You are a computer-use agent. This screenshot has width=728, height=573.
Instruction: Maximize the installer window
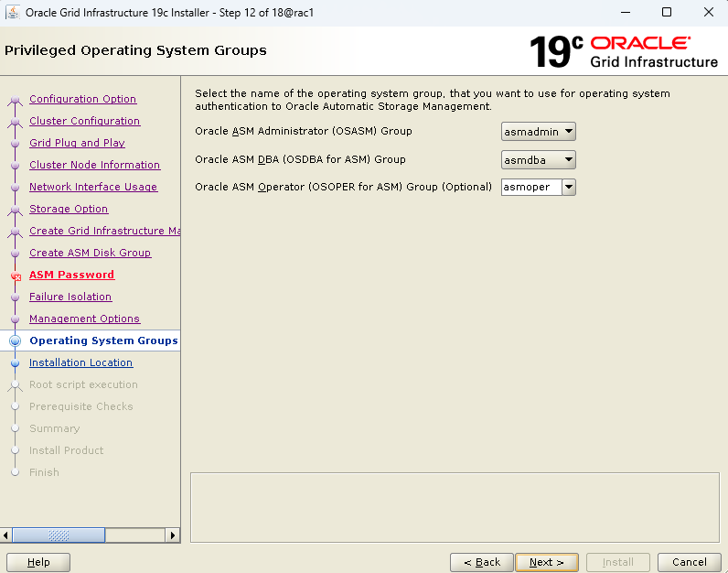667,12
